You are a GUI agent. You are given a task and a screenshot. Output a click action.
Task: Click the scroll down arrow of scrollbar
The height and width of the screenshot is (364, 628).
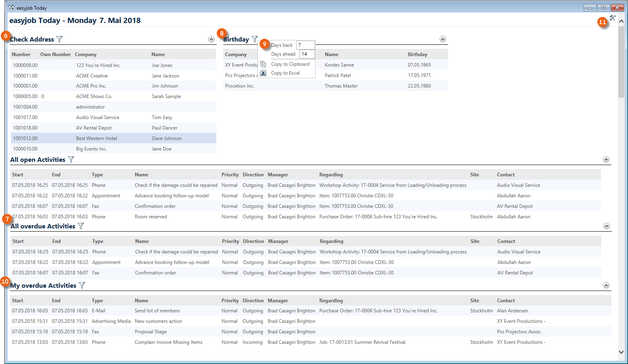click(x=621, y=352)
